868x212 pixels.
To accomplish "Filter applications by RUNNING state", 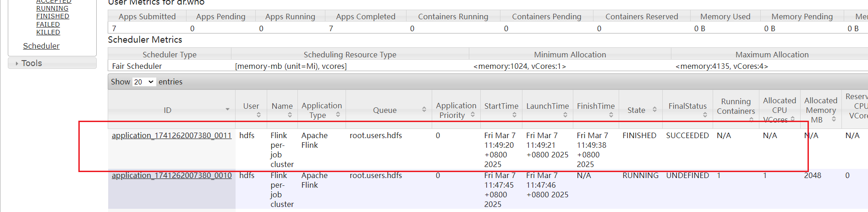I will tap(52, 8).
